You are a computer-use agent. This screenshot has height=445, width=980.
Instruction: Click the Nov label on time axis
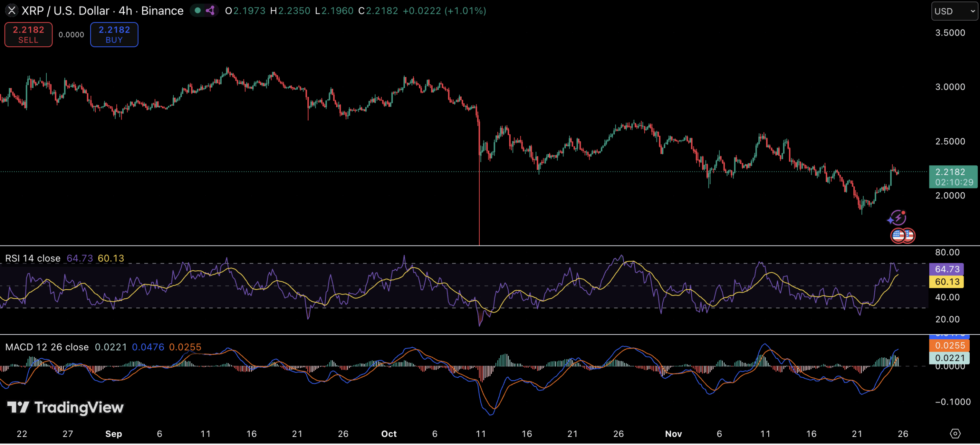(x=673, y=434)
